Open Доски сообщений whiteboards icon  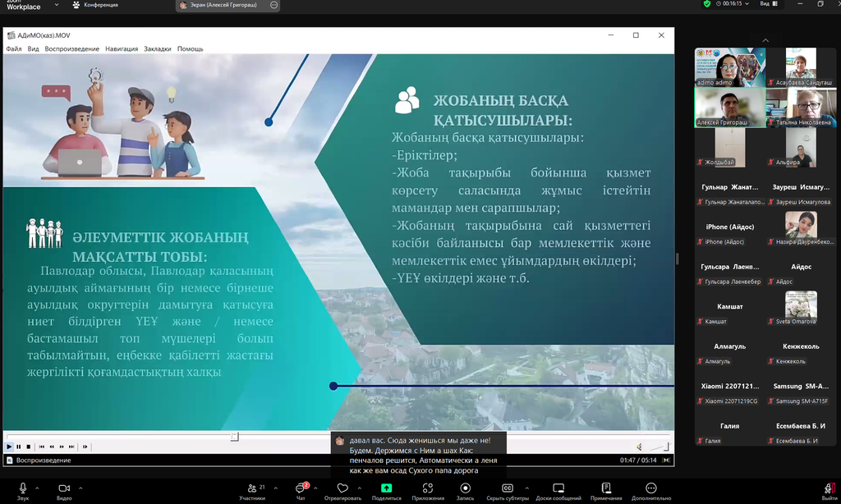tap(558, 489)
